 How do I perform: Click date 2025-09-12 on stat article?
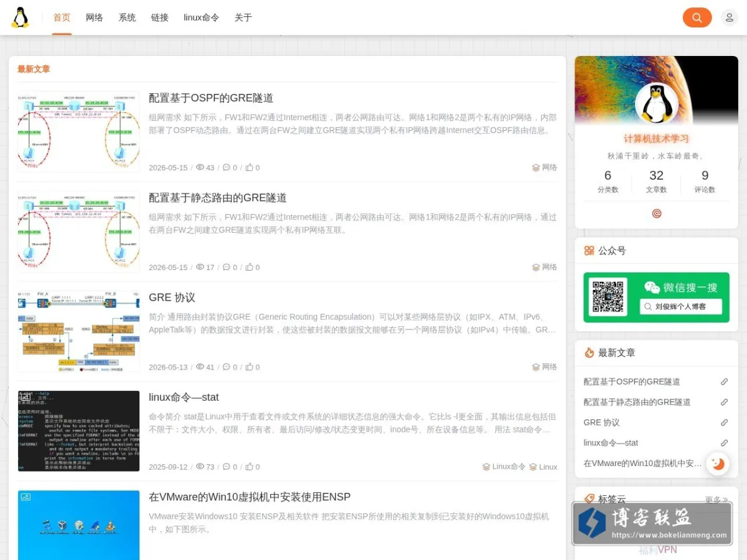(x=168, y=467)
